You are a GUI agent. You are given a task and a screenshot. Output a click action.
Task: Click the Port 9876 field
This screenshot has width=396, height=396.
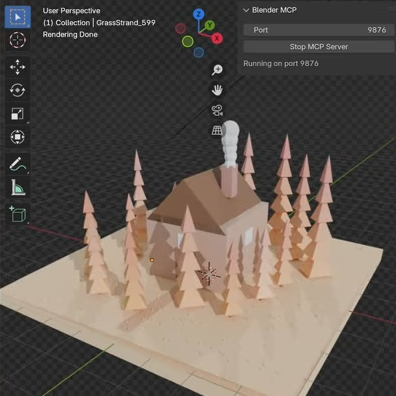[x=319, y=30]
